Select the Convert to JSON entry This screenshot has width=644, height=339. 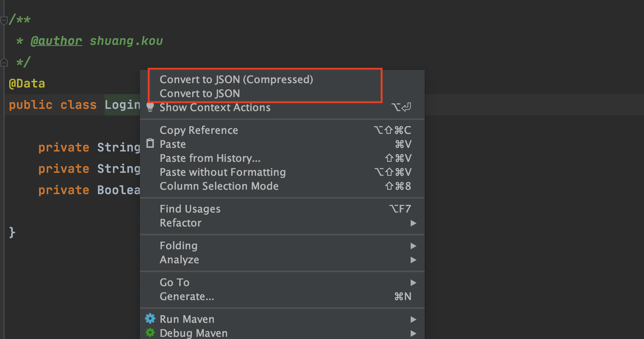tap(200, 93)
